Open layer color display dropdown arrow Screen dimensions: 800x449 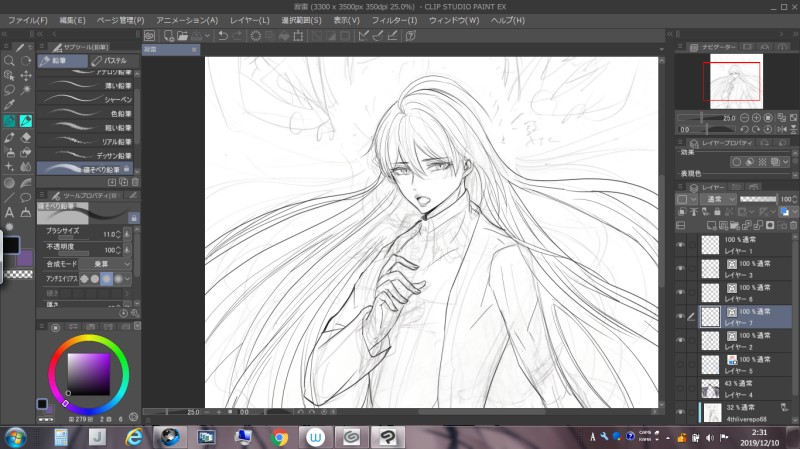(x=794, y=211)
